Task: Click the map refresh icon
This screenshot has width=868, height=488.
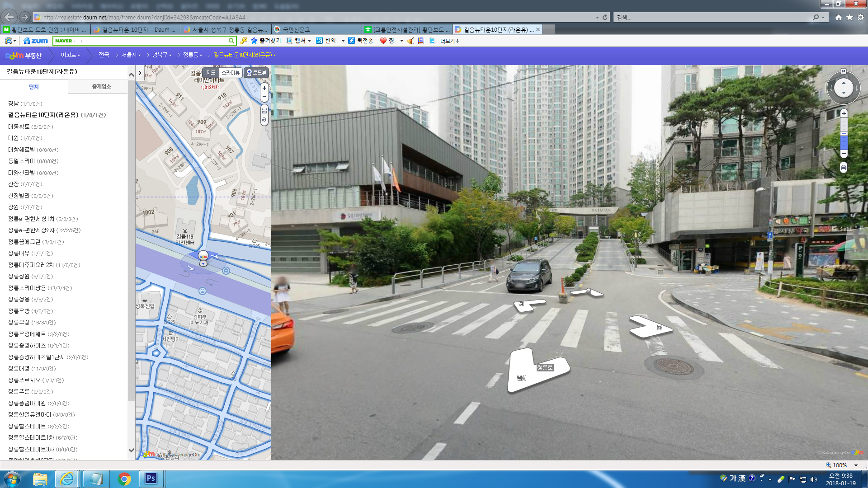Action: pos(264,120)
